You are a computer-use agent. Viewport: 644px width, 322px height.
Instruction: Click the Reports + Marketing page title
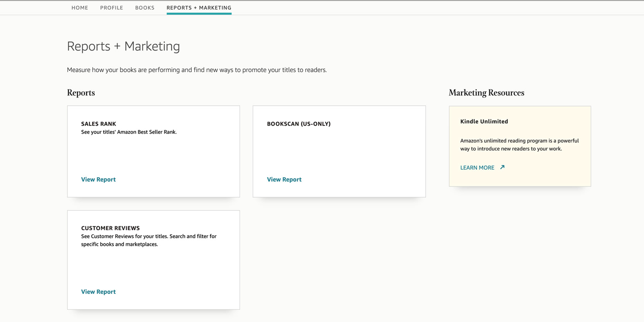point(123,46)
